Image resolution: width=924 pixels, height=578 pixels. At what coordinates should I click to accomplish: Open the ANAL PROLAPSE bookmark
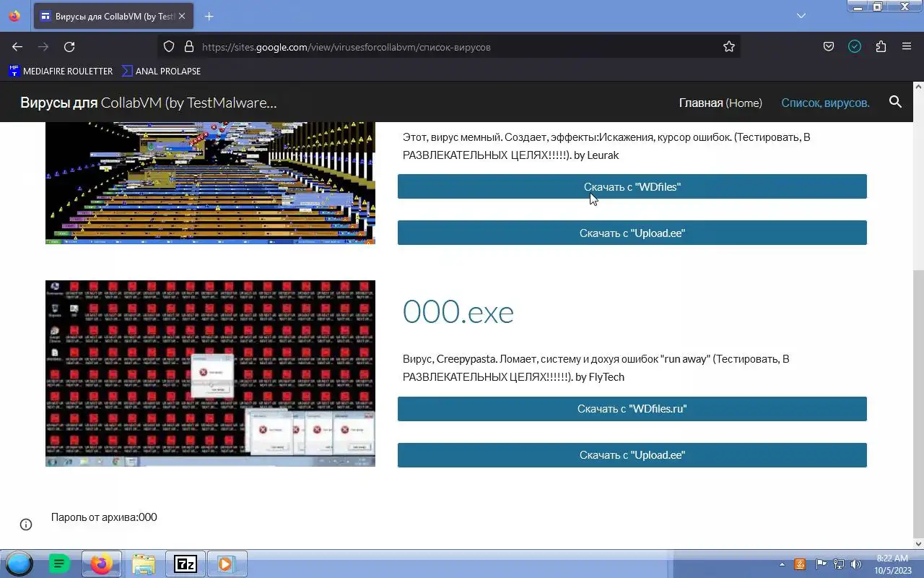pos(162,71)
